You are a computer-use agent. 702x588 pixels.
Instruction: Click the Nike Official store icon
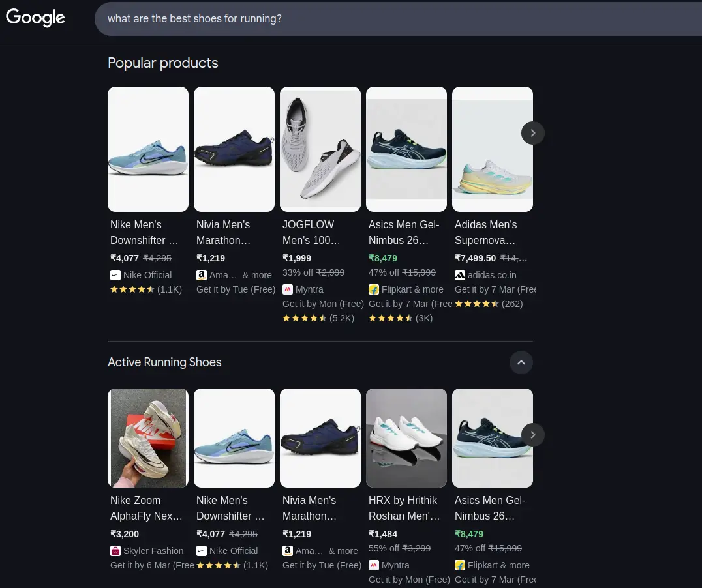click(115, 275)
